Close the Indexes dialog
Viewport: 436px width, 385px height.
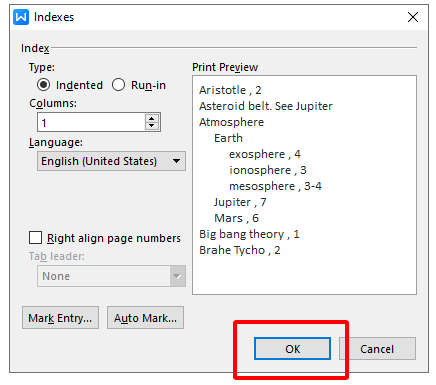[x=413, y=17]
